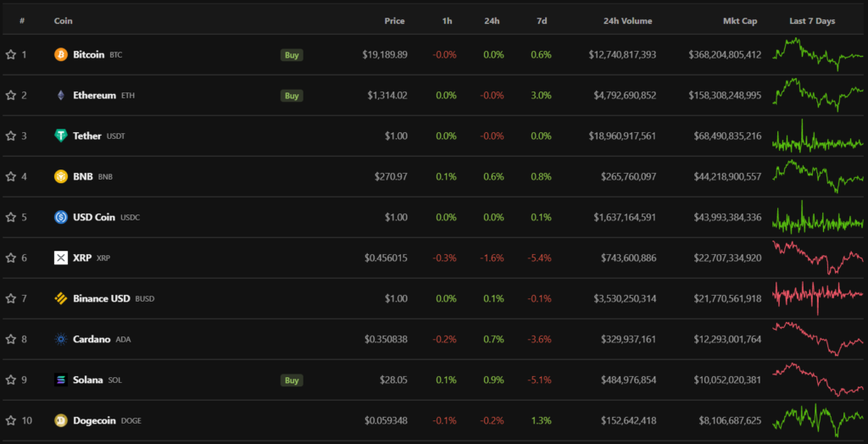Open the Binance USD coin link
The width and height of the screenshot is (868, 444).
click(x=102, y=298)
